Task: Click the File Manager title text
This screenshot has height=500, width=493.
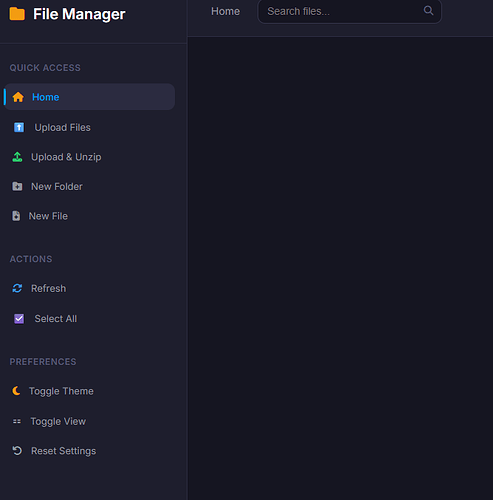Action: (79, 14)
